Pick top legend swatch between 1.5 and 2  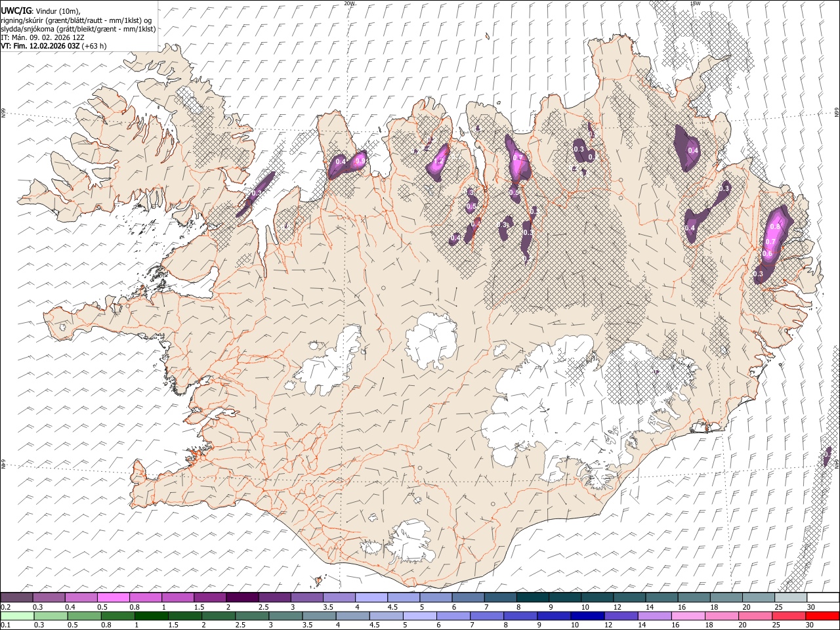[x=210, y=597]
